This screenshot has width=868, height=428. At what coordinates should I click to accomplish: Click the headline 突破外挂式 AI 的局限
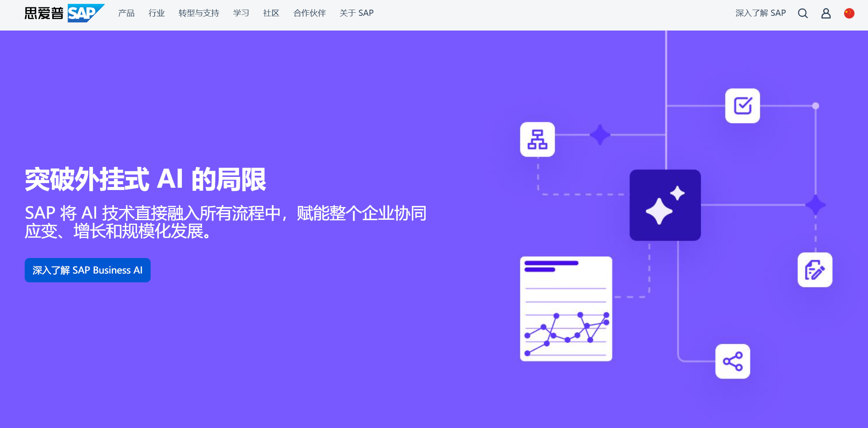coord(145,180)
